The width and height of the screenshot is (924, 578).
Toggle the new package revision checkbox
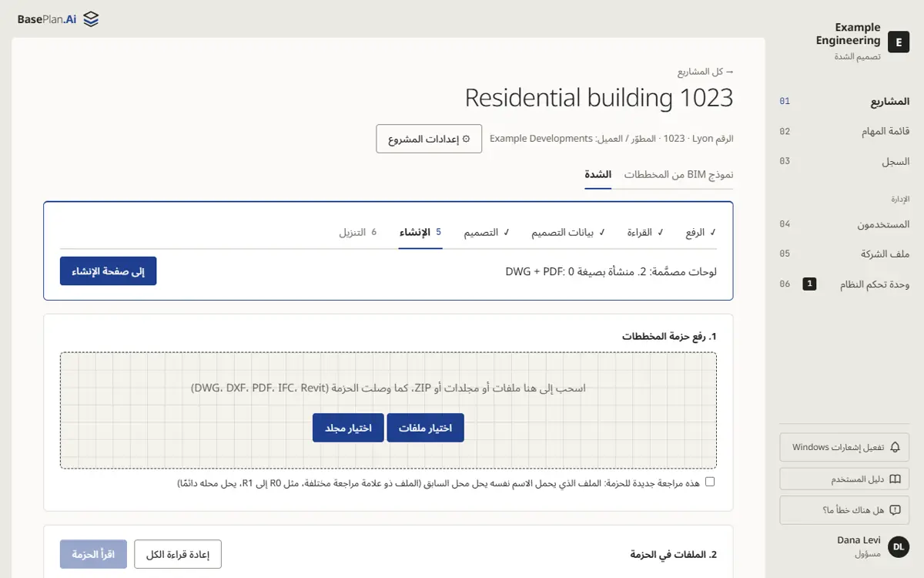pyautogui.click(x=710, y=482)
